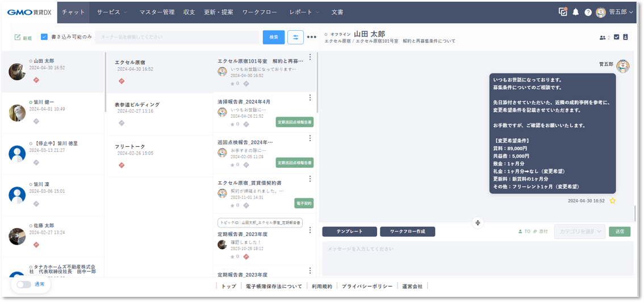This screenshot has width=644, height=302.
Task: Toggle the 通常 switch at bottom left
Action: tap(24, 284)
